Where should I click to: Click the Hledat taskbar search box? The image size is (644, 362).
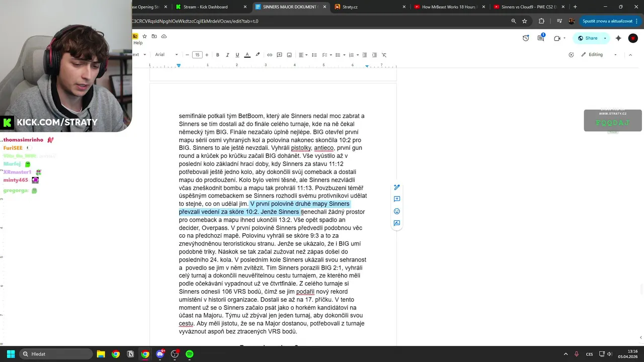pos(55,354)
